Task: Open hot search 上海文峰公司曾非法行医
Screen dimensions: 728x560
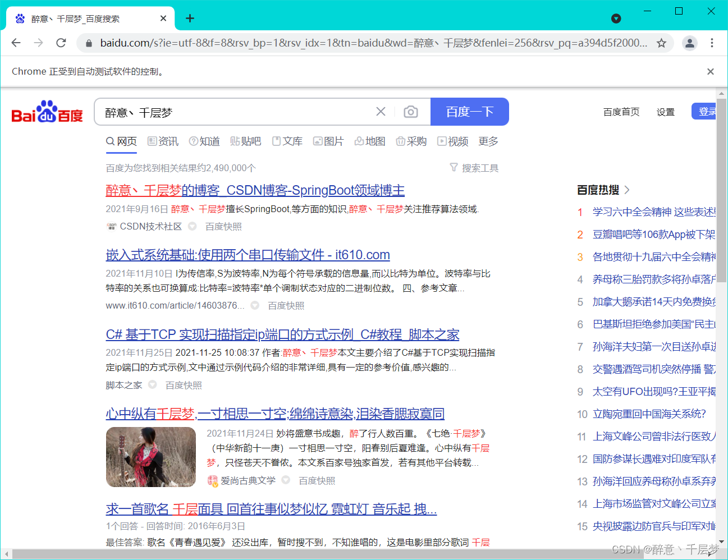Action: [654, 436]
